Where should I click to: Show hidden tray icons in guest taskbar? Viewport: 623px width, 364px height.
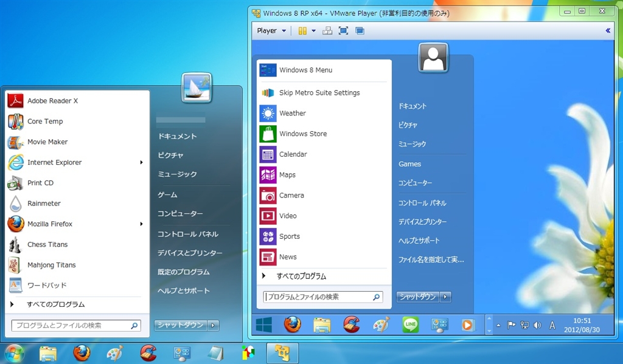pos(499,325)
